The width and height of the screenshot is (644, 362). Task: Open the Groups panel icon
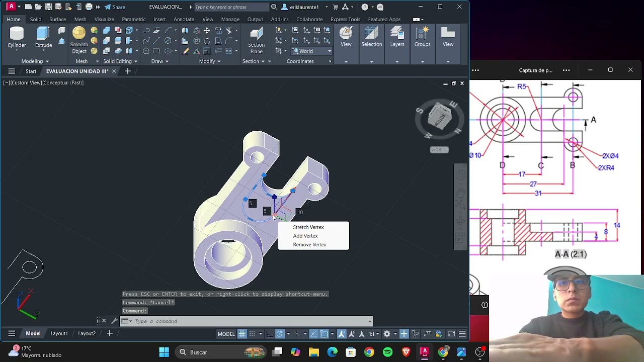422,34
